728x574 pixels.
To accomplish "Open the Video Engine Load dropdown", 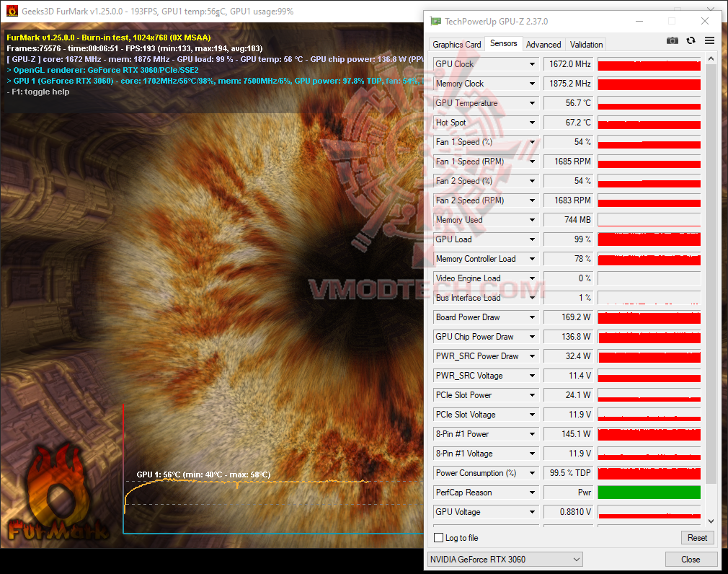I will point(532,278).
